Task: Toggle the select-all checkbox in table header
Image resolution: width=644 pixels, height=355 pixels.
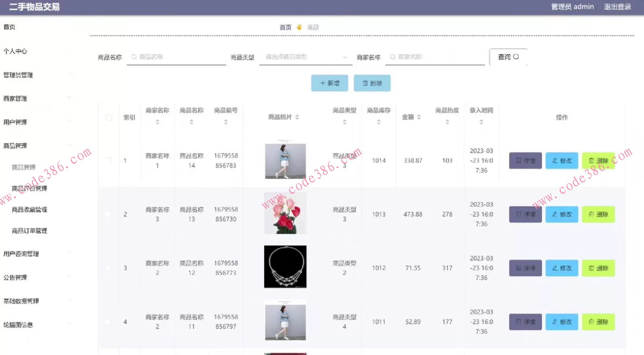Action: [x=109, y=117]
